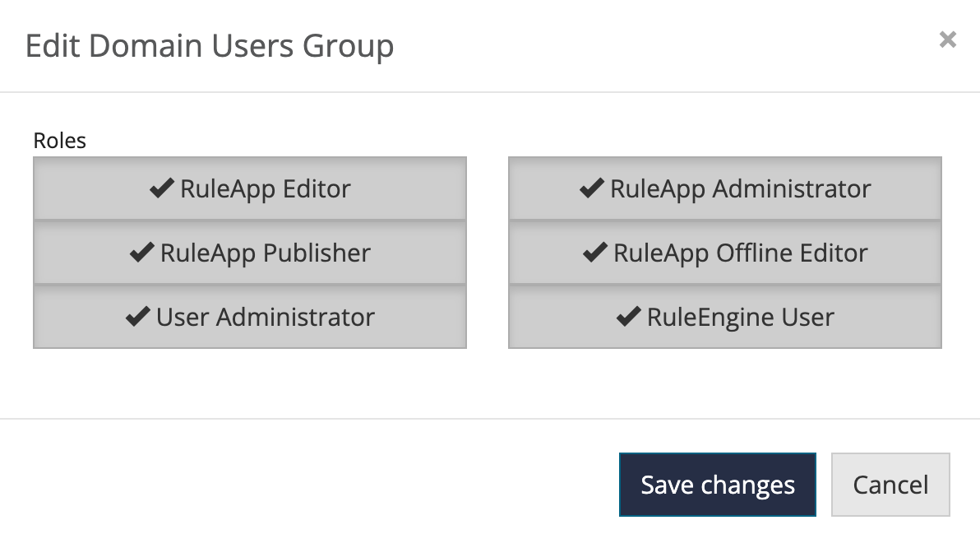980x548 pixels.
Task: Deselect the RuleApp Publisher role
Action: 250,253
